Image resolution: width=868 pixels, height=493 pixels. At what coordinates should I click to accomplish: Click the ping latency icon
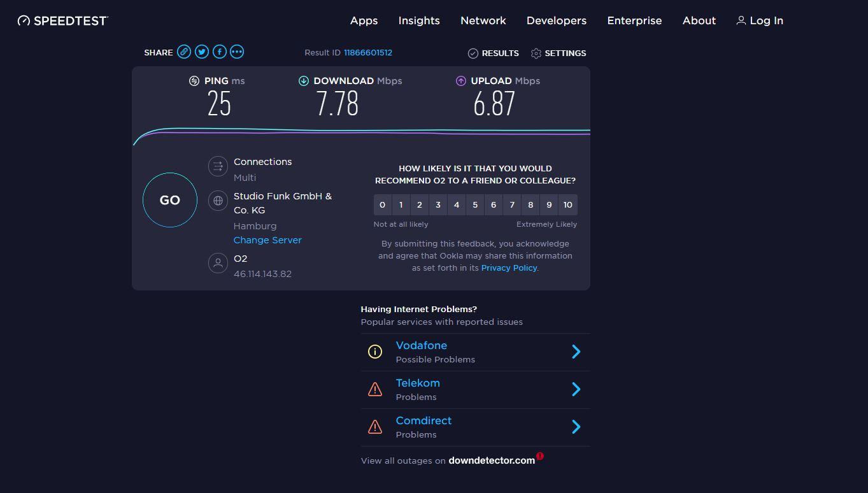(194, 81)
